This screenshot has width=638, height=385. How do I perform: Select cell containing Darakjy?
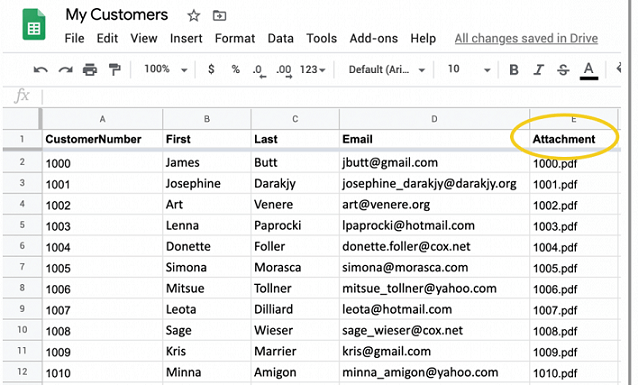(x=295, y=183)
